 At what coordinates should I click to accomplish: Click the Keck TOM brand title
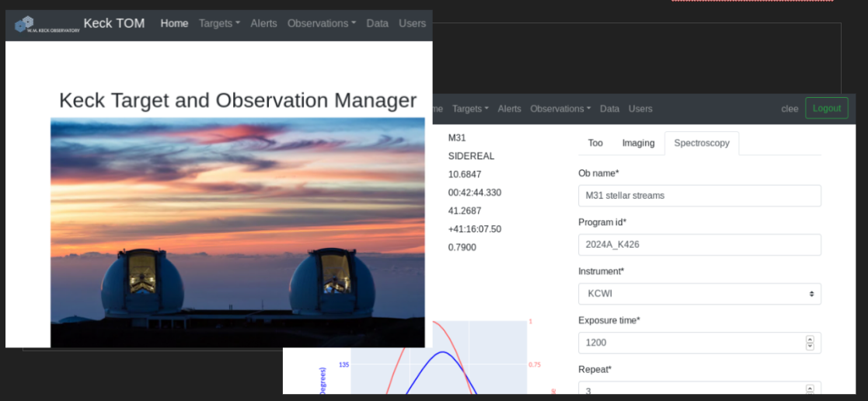tap(114, 23)
